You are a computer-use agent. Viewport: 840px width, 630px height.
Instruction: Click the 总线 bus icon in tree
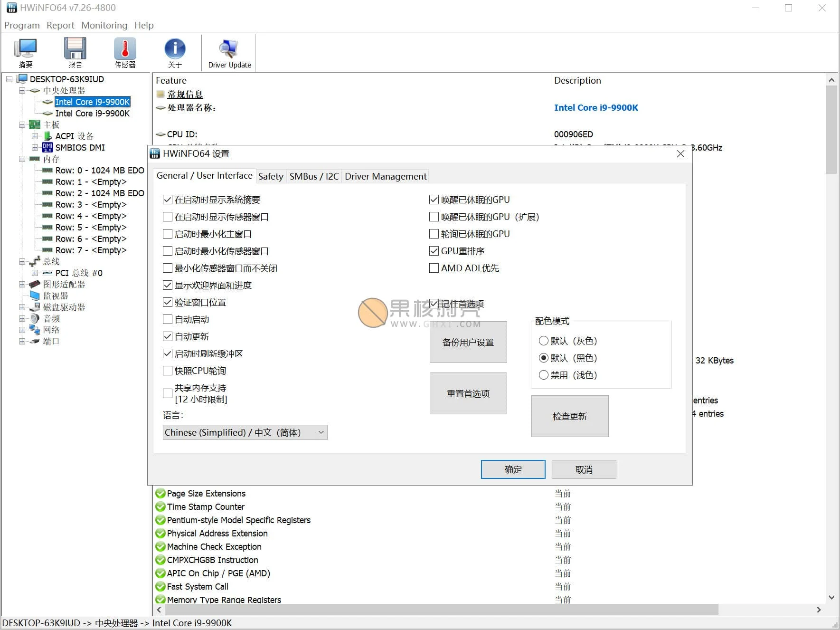click(35, 261)
